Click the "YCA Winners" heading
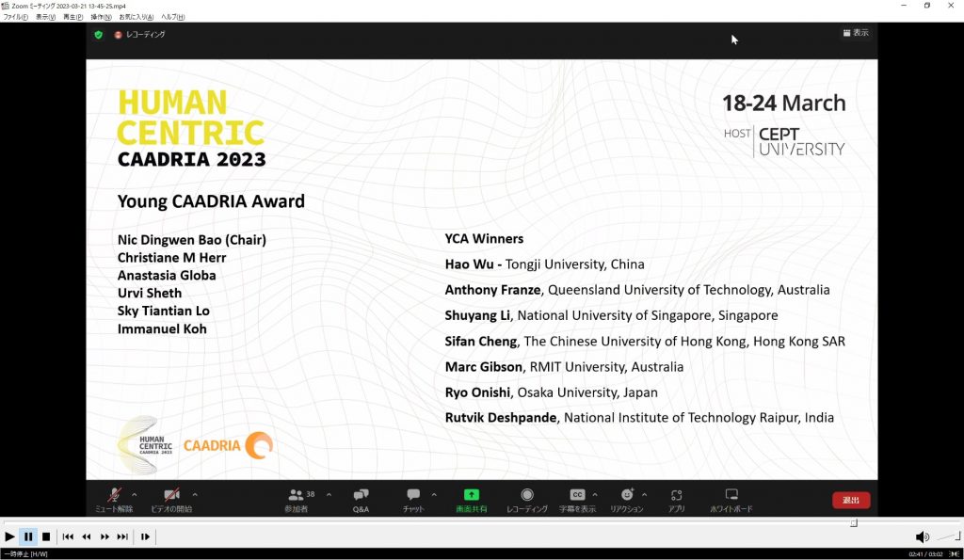Image resolution: width=964 pixels, height=560 pixels. 484,238
